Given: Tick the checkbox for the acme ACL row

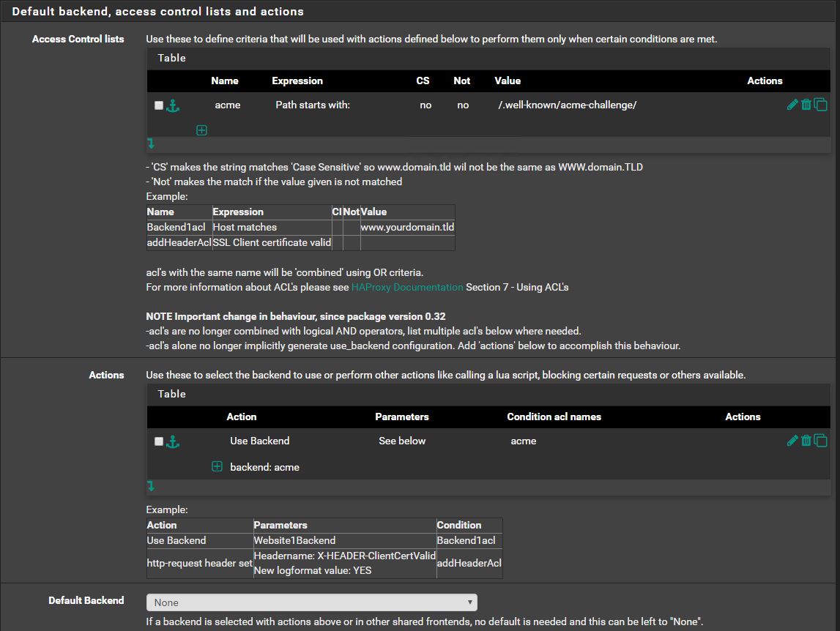Looking at the screenshot, I should [159, 105].
